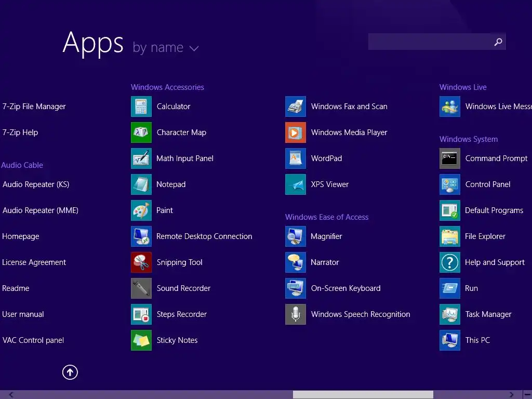Select the Audio Cable group header

[x=22, y=165]
